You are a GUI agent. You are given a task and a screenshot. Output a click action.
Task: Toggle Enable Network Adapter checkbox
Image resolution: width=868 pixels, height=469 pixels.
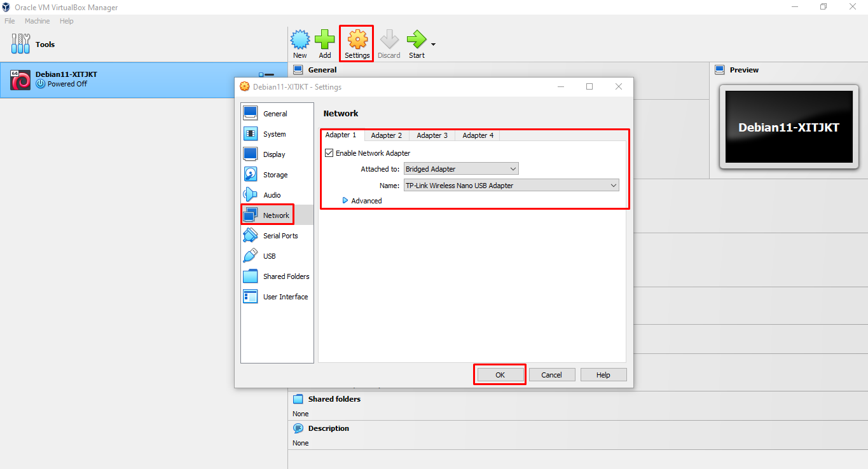(329, 153)
